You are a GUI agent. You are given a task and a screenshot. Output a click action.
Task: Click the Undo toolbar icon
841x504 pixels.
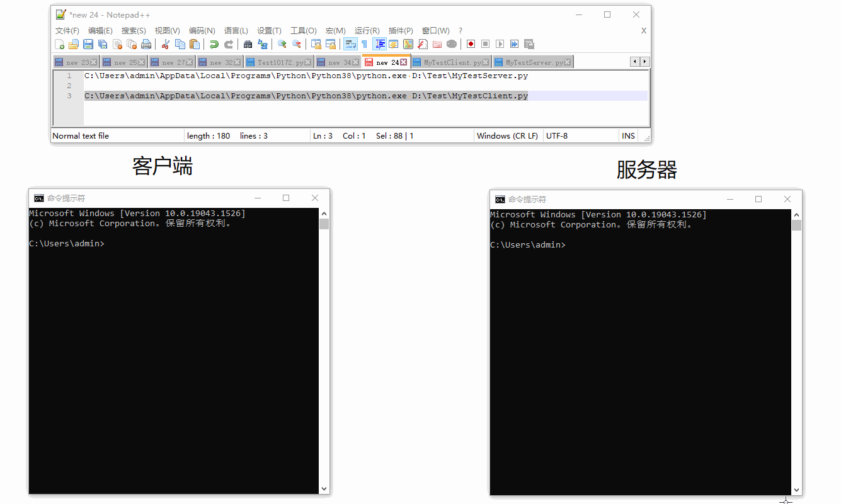(x=214, y=43)
